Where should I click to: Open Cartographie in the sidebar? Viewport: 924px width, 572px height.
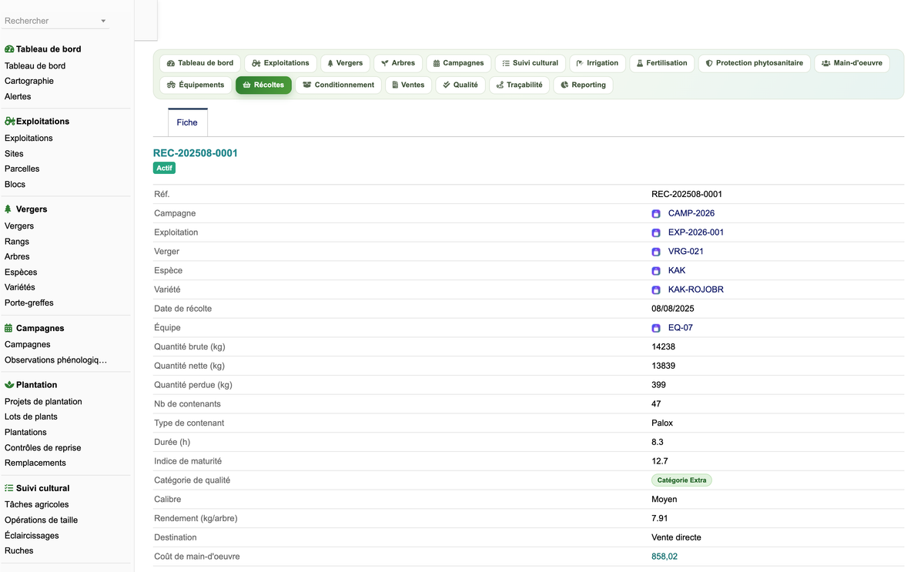point(29,81)
